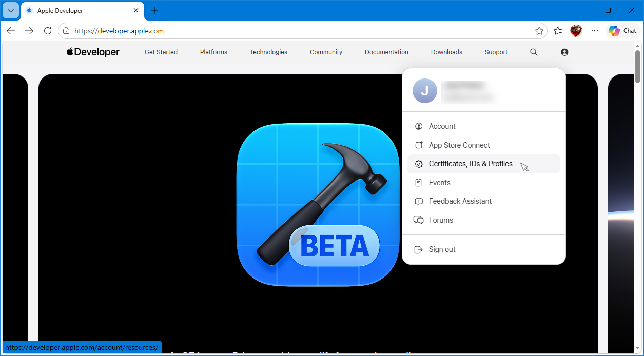
Task: Minimize the browser window
Action: tap(584, 10)
